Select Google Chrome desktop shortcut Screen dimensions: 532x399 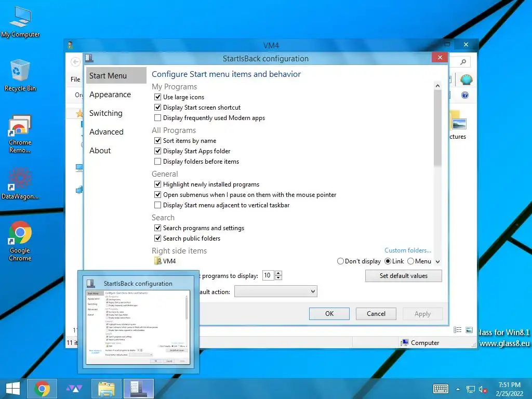pos(20,241)
